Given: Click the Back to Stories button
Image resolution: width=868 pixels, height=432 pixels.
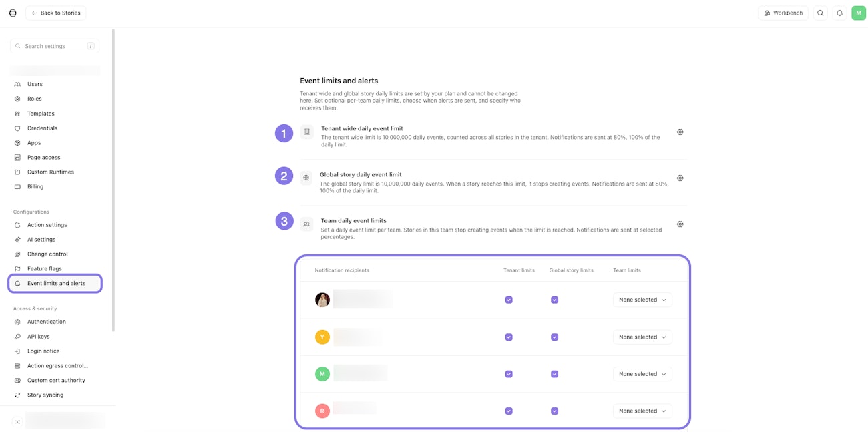Looking at the screenshot, I should point(55,13).
